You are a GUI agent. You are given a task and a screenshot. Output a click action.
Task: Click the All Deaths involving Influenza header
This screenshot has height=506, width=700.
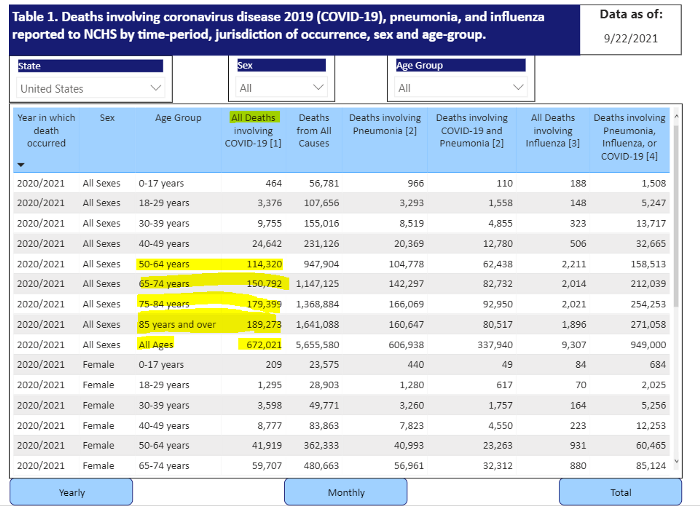point(553,130)
